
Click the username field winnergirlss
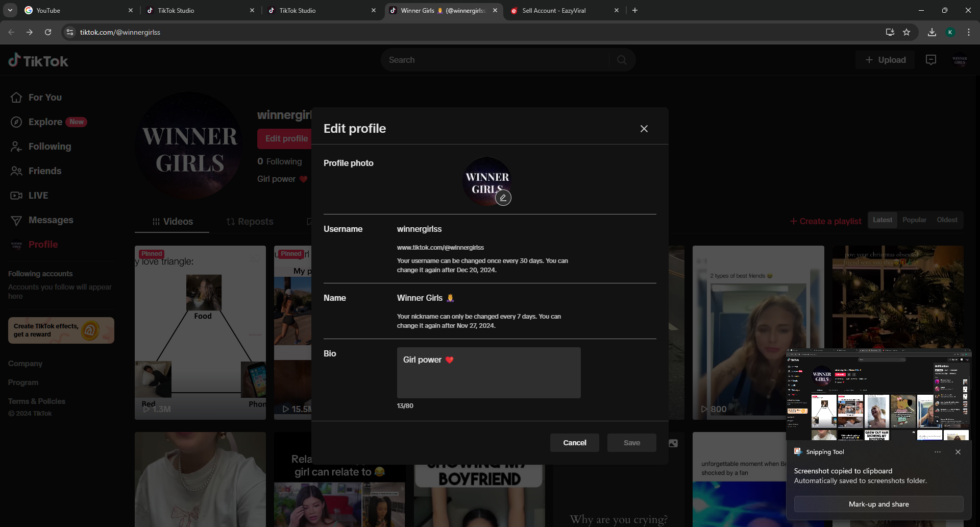(x=420, y=229)
